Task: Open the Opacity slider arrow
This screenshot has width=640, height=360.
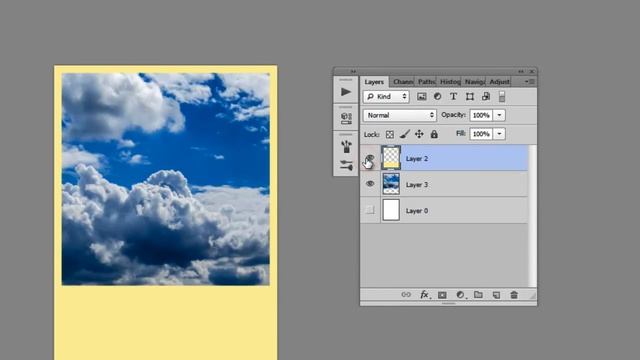Action: pos(499,115)
